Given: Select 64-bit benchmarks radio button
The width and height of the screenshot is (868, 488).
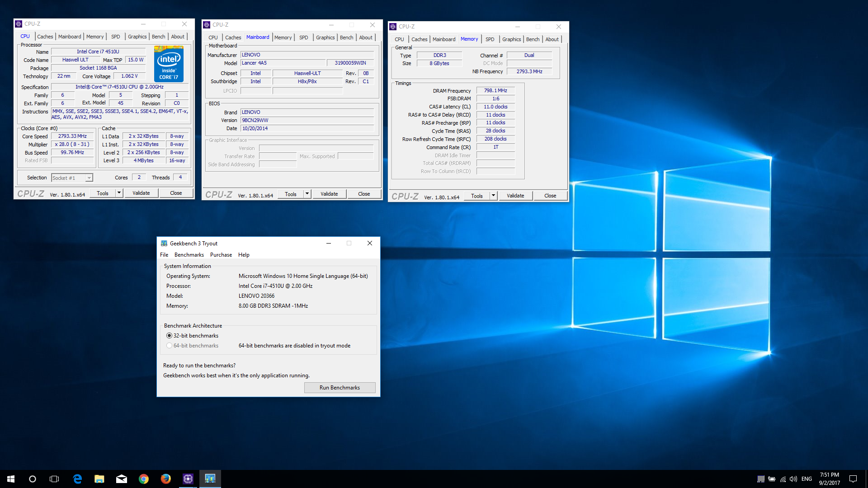Looking at the screenshot, I should [170, 346].
